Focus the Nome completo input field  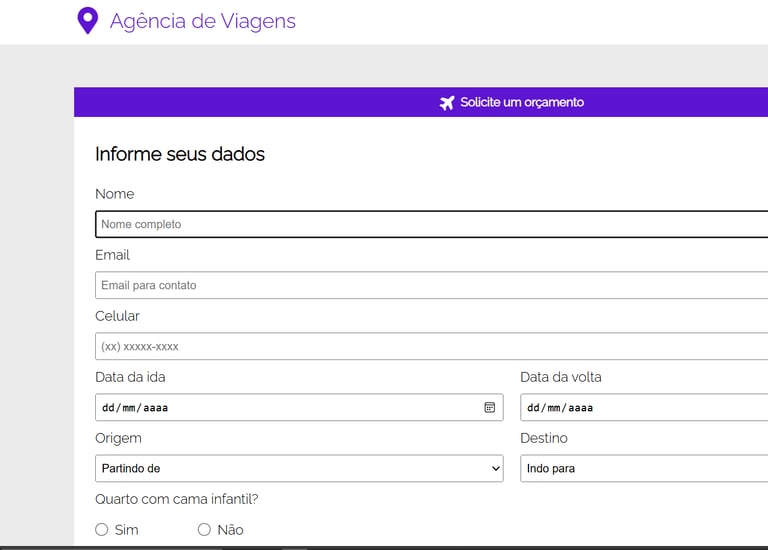coord(432,224)
